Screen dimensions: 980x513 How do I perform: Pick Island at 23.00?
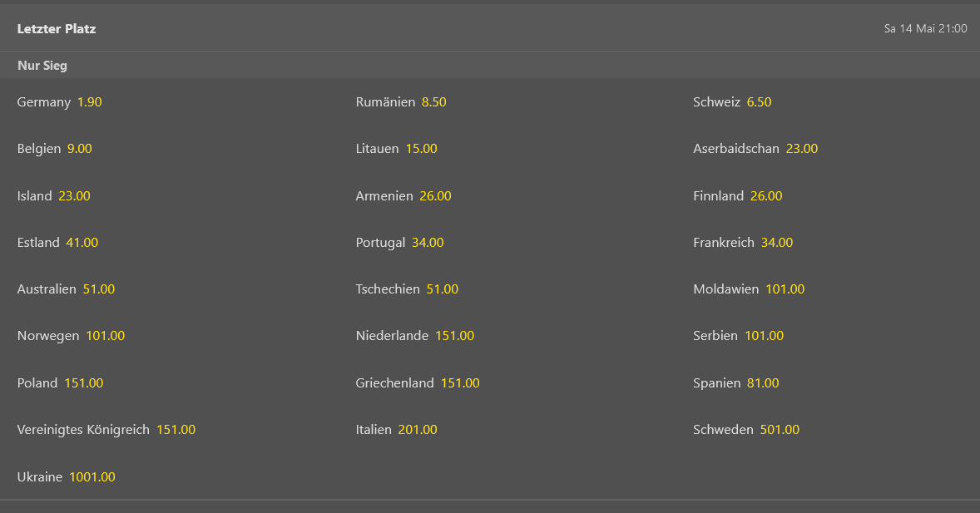pos(54,195)
